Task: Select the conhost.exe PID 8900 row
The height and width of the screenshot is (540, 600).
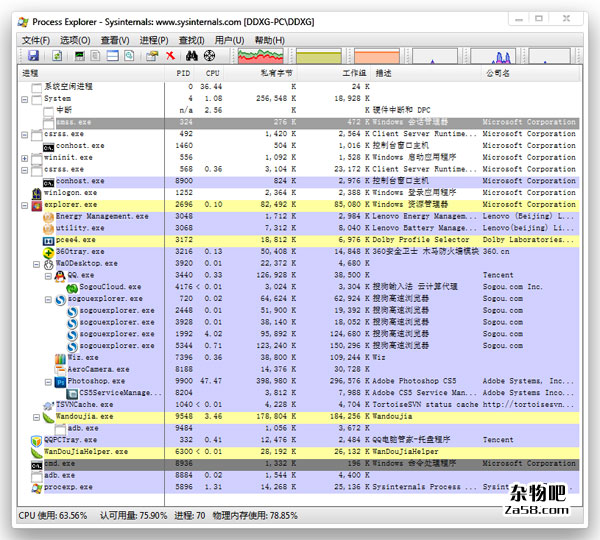Action: 299,182
